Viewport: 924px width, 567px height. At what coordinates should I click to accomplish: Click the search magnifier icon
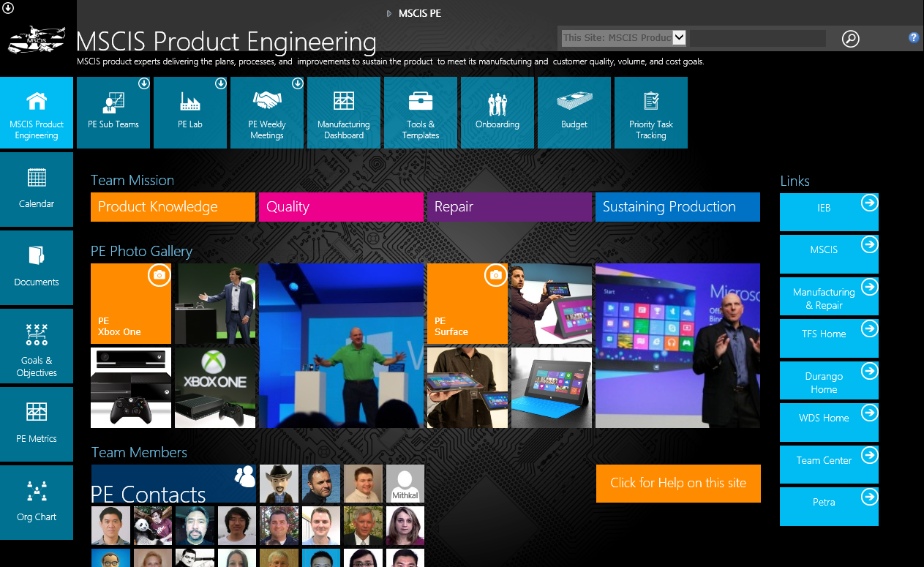click(x=850, y=38)
